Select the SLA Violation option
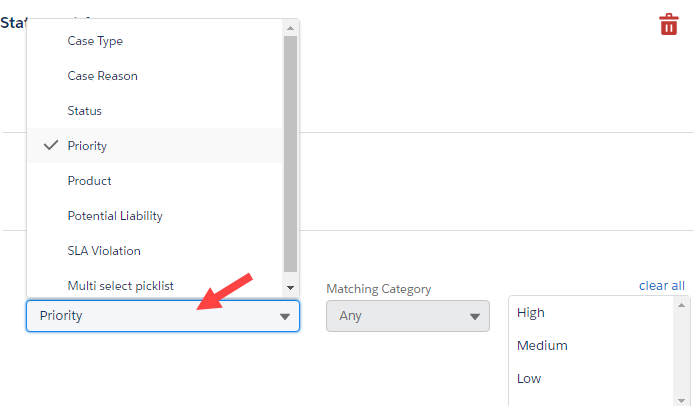The width and height of the screenshot is (694, 406). pyautogui.click(x=104, y=251)
